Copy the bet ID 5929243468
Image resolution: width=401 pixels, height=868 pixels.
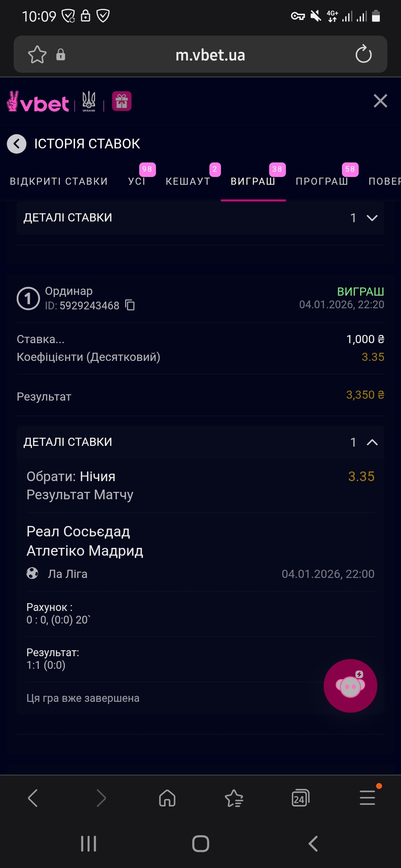tap(130, 305)
